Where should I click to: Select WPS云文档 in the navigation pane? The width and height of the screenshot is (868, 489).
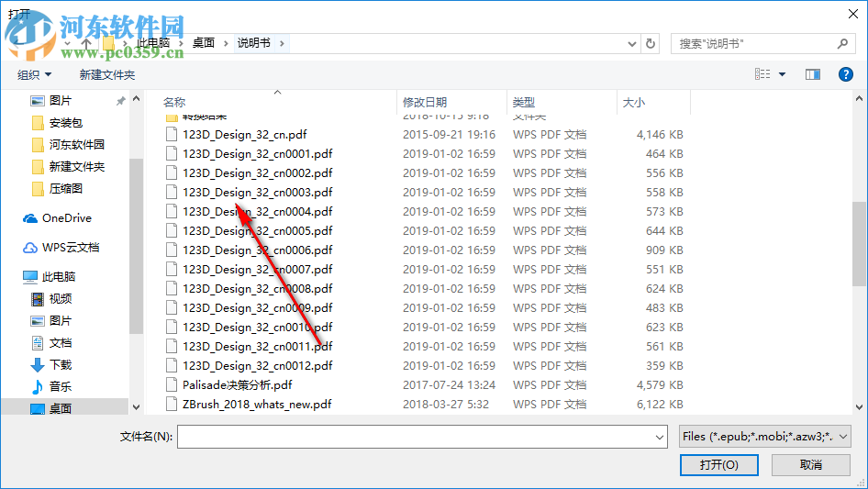[71, 248]
